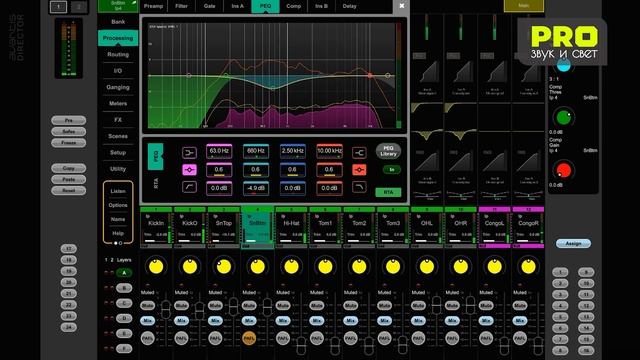Image resolution: width=640 pixels, height=360 pixels.
Task: Select the CongoL channel strip name
Action: (x=494, y=223)
